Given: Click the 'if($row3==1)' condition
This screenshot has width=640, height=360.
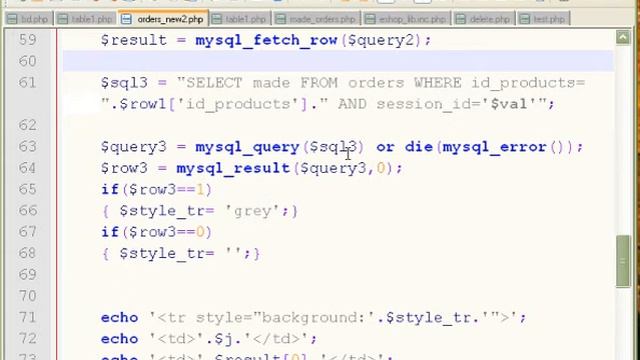Looking at the screenshot, I should 156,189.
